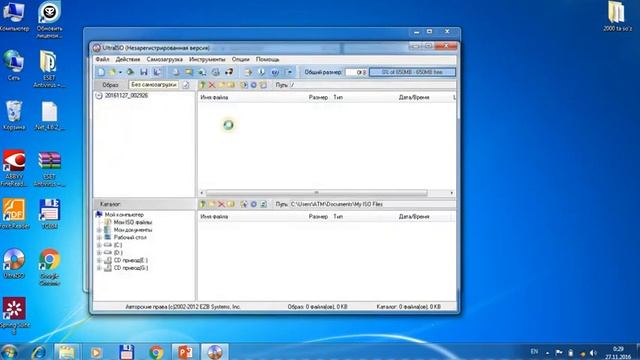Click the last icon in Каталог pane toolbar
The width and height of the screenshot is (640, 360).
click(x=264, y=204)
